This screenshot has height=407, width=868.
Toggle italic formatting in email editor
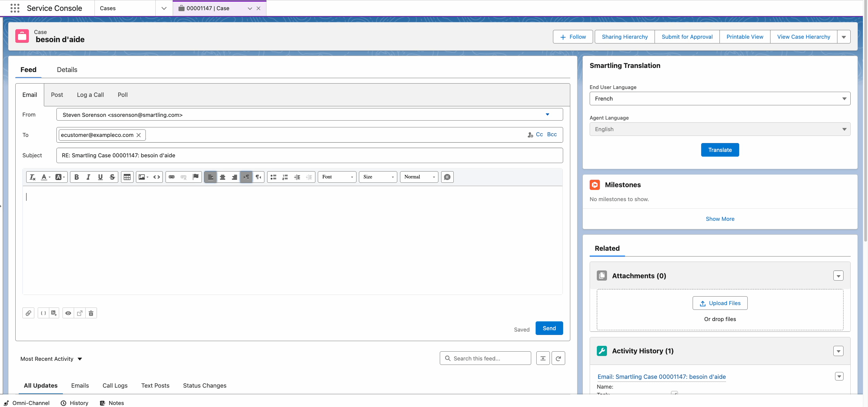88,177
